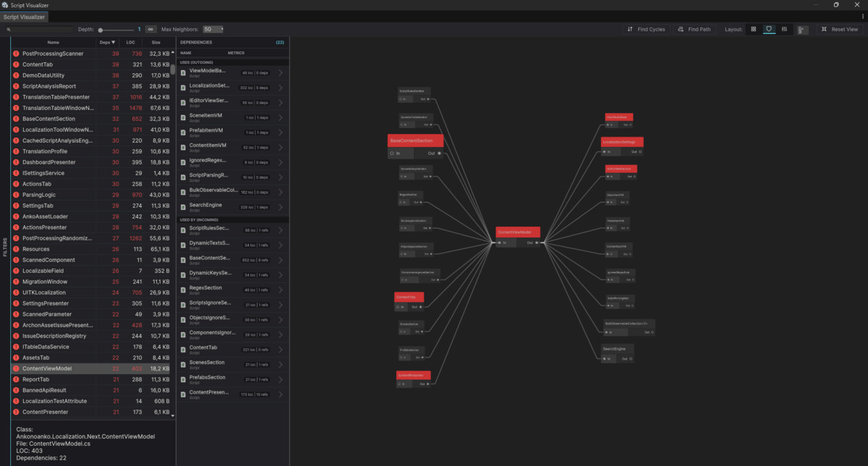
Task: Expand the chevron on LocalizationSet... row
Action: (281, 87)
